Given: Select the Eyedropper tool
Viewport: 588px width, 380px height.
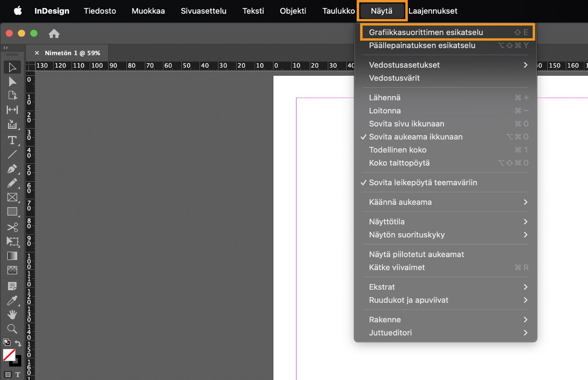Looking at the screenshot, I should [12, 300].
